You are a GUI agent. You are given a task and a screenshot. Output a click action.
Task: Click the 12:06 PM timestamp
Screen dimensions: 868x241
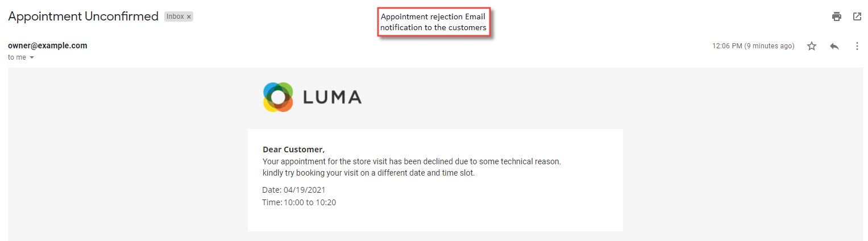(x=753, y=46)
